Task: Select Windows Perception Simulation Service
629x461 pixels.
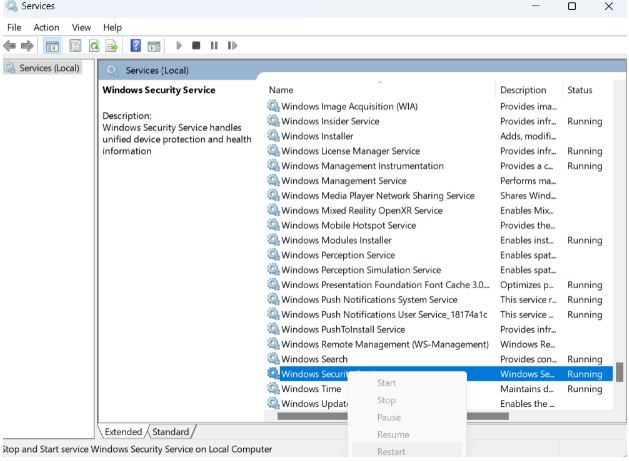Action: pyautogui.click(x=439, y=270)
